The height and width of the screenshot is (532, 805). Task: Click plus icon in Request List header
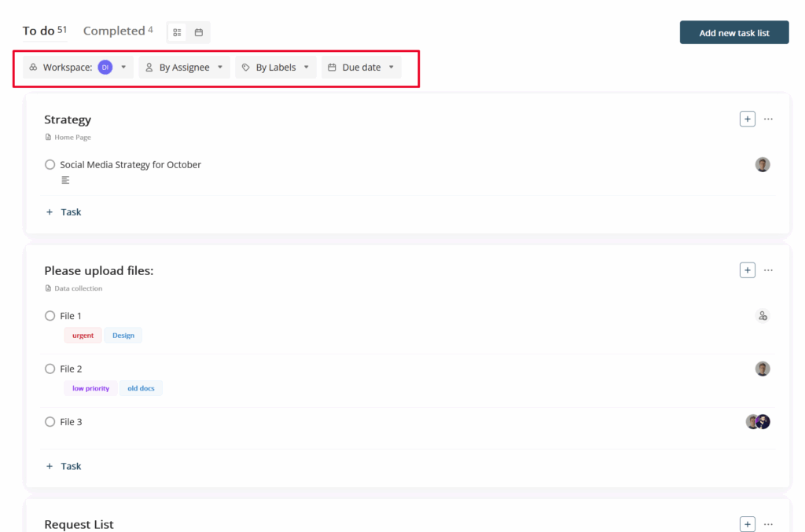point(747,524)
